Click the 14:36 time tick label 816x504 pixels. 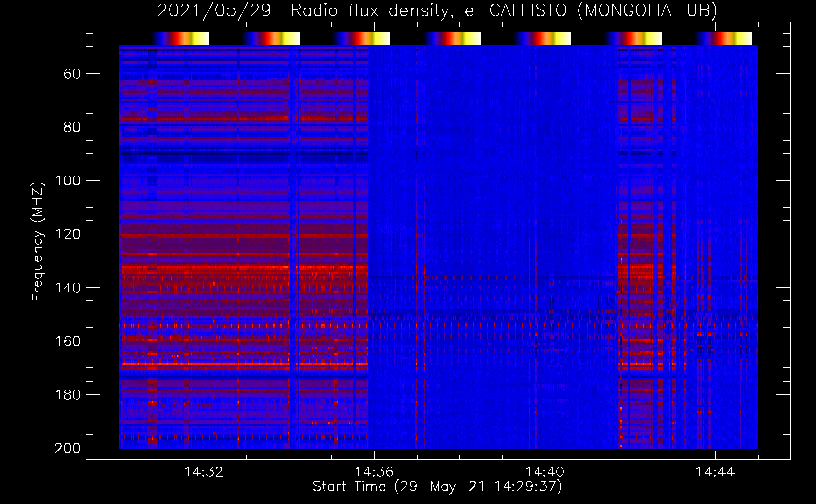coord(374,472)
